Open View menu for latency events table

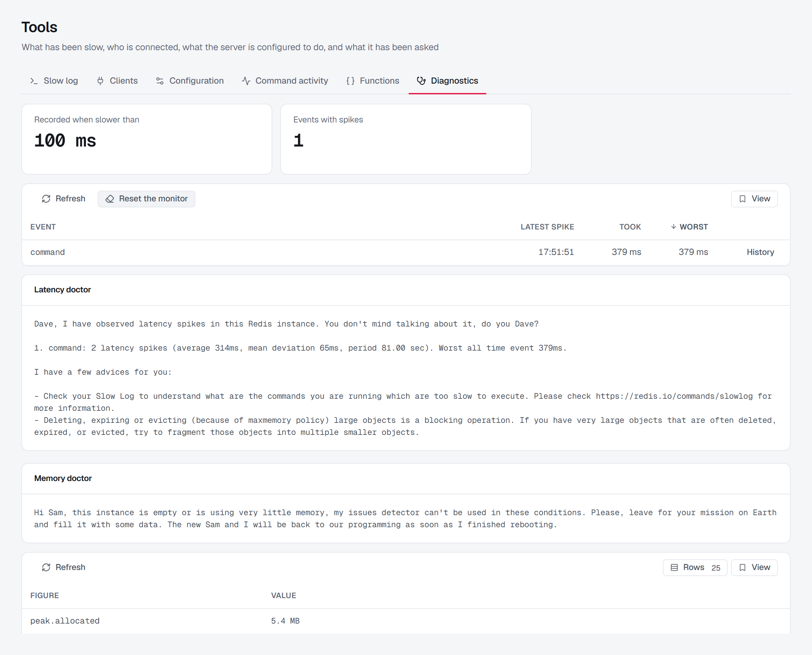point(754,199)
